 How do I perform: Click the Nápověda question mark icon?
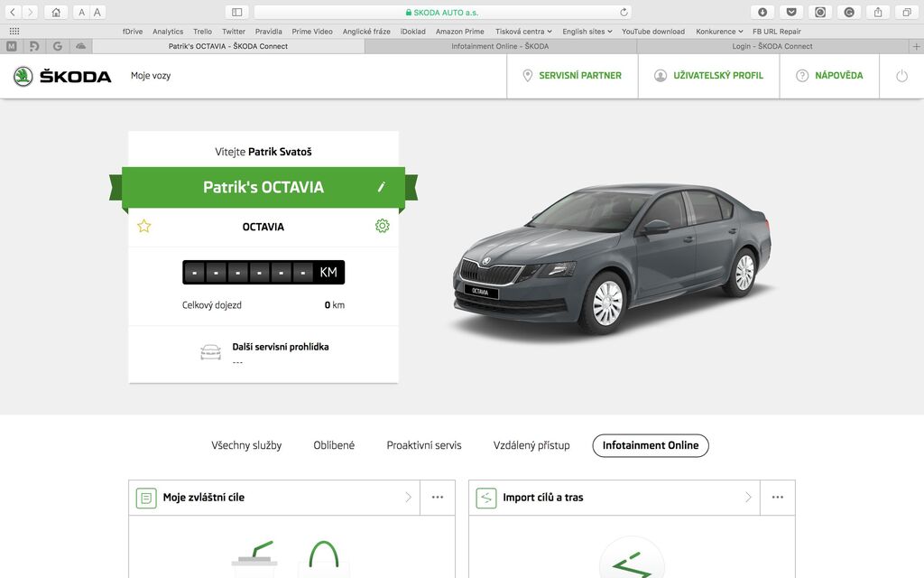coord(802,76)
